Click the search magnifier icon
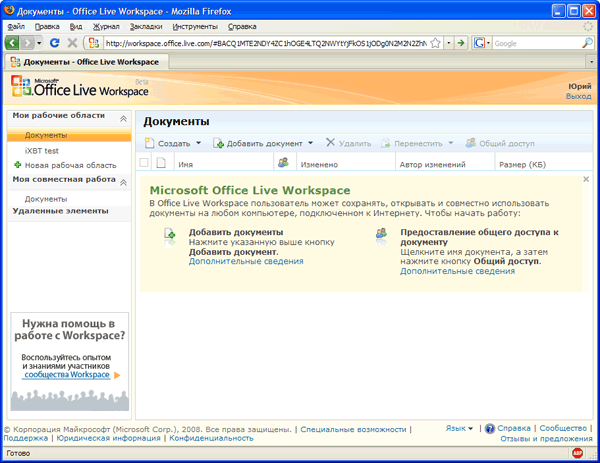600x463 pixels. 587,43
